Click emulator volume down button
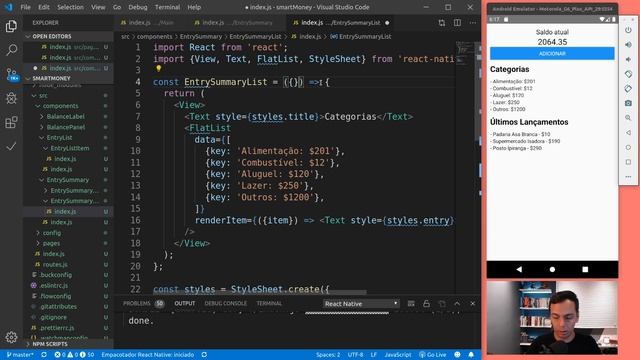 tap(628, 60)
